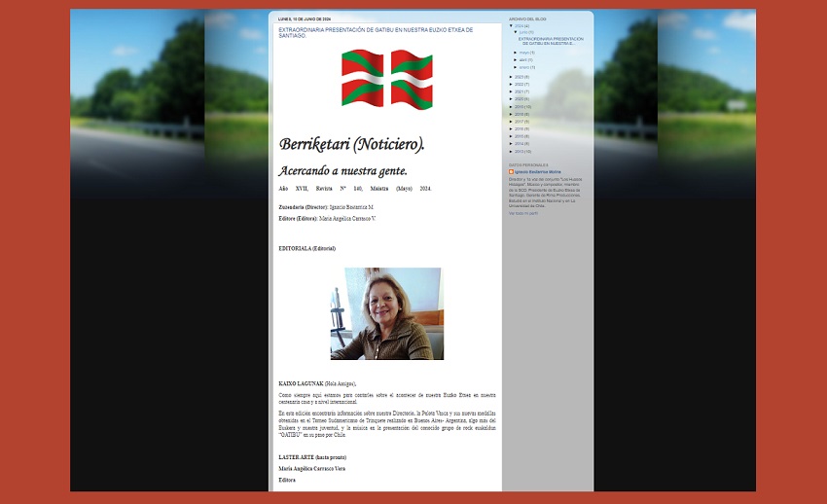Expand the 2013 archive arrow
The image size is (827, 504).
click(x=511, y=152)
